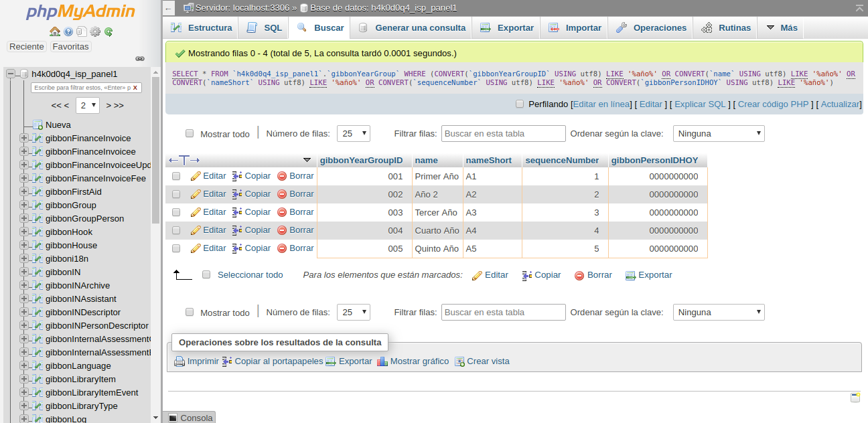Image resolution: width=868 pixels, height=423 pixels.
Task: Select row checkbox for Quinto Año
Action: click(x=176, y=248)
